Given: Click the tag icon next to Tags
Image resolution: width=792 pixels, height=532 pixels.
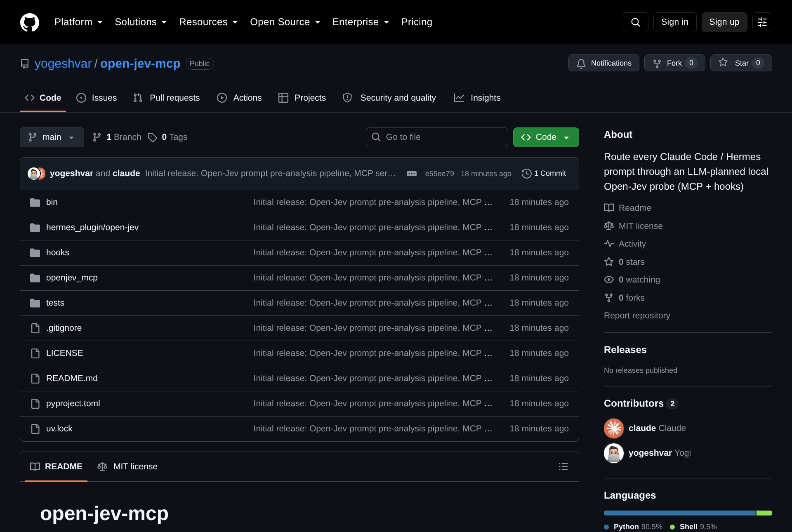Looking at the screenshot, I should pyautogui.click(x=153, y=137).
